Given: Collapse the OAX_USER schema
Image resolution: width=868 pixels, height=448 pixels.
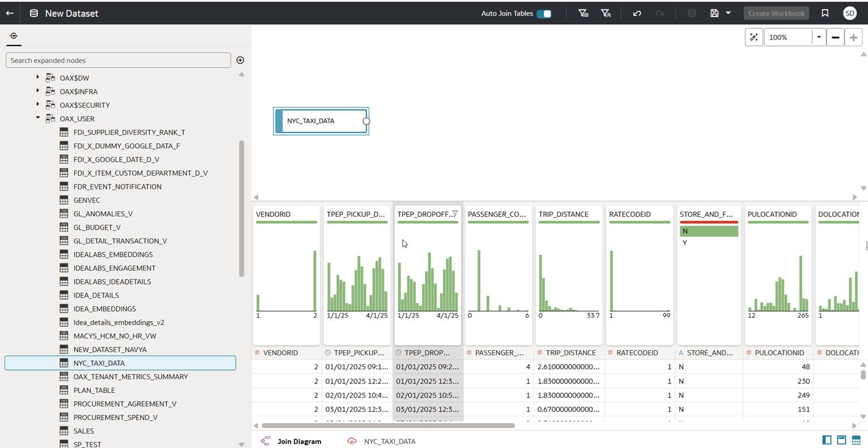Looking at the screenshot, I should click(x=38, y=118).
